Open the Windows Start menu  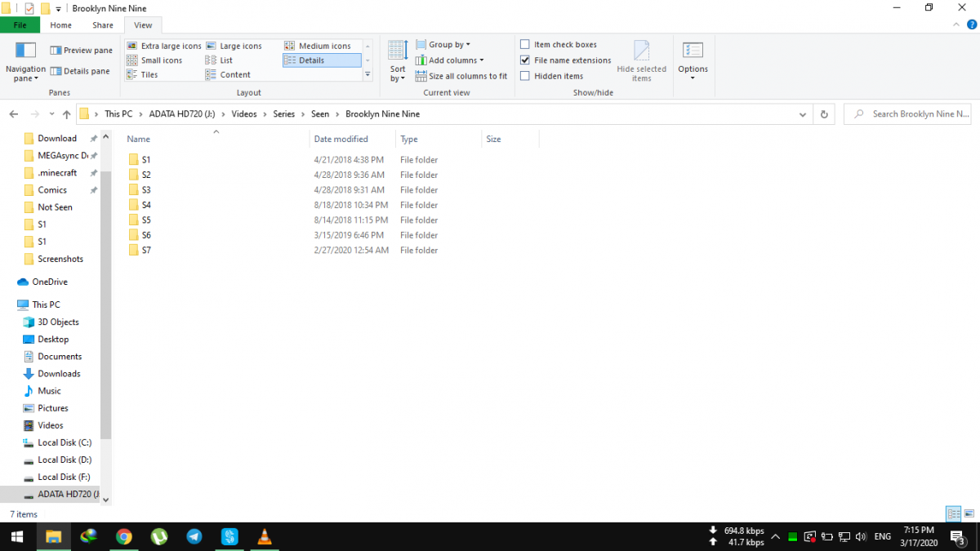(x=17, y=536)
